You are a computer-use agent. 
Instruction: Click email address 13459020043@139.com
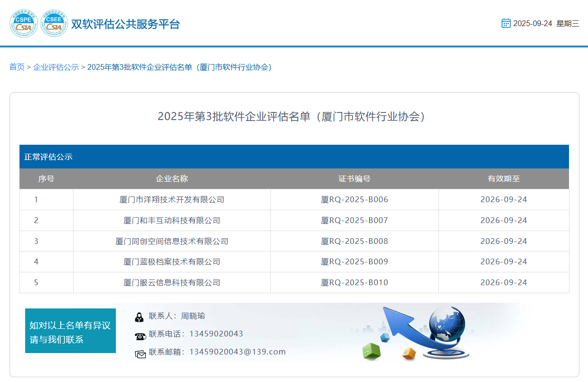pyautogui.click(x=237, y=352)
